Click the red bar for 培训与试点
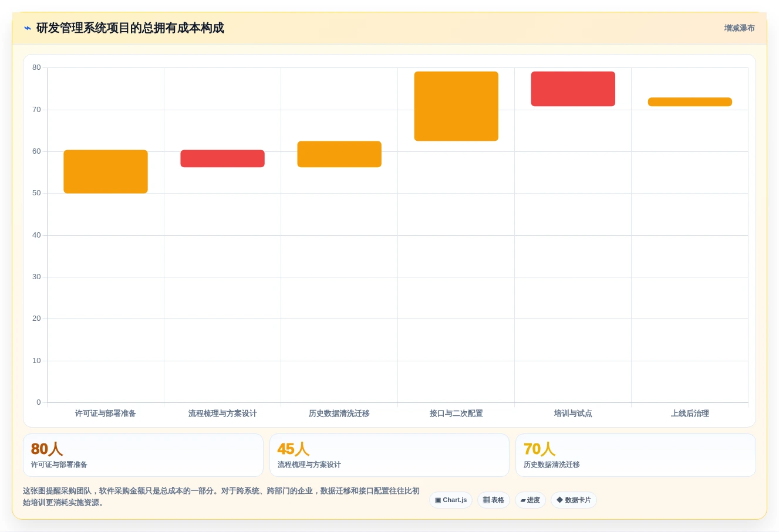The width and height of the screenshot is (779, 532). (573, 89)
